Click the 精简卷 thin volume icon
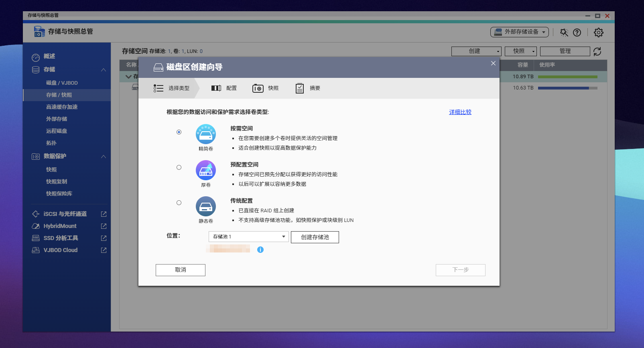Screen dimensions: 644x348 (x=206, y=134)
